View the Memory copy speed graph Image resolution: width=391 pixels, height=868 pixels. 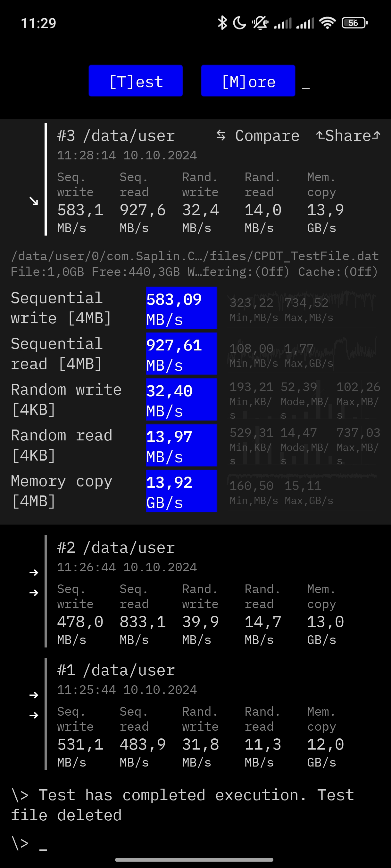[x=302, y=491]
